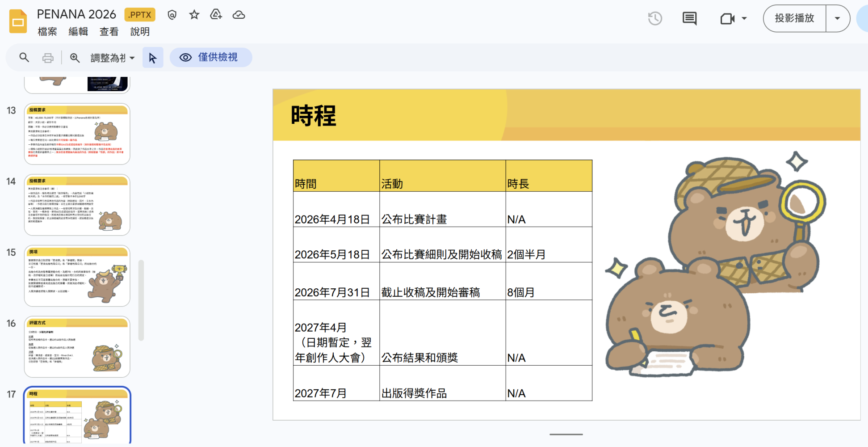Open the comments panel icon
868x447 pixels.
point(689,18)
